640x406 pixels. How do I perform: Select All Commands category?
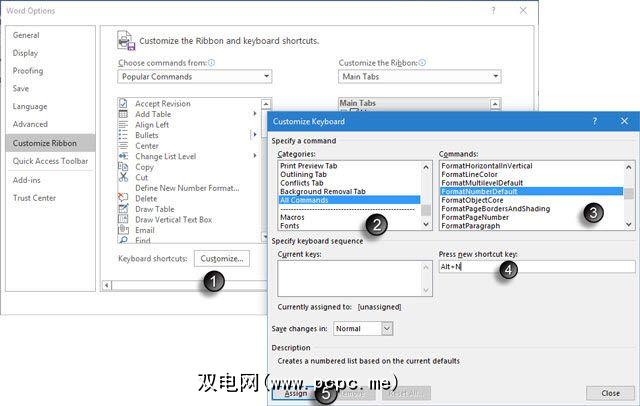(349, 200)
